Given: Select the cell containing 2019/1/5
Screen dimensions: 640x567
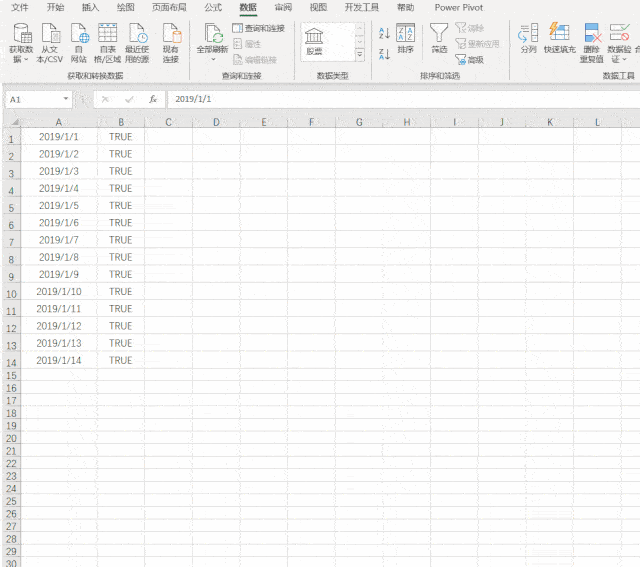Looking at the screenshot, I should [x=59, y=205].
